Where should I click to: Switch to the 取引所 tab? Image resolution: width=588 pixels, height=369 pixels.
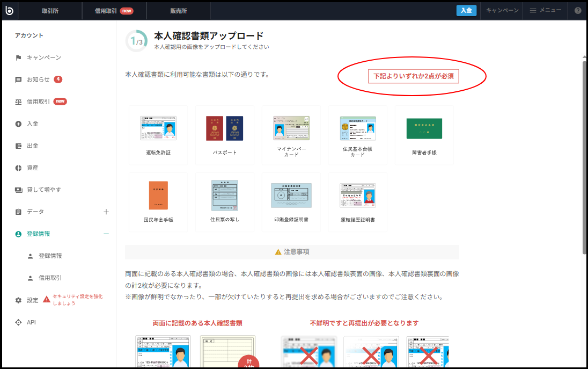(50, 10)
